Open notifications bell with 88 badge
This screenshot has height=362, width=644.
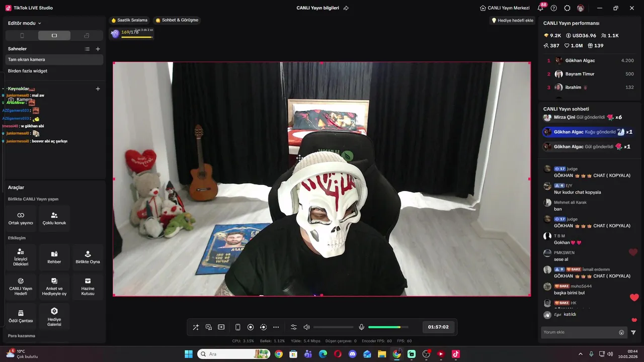(541, 8)
